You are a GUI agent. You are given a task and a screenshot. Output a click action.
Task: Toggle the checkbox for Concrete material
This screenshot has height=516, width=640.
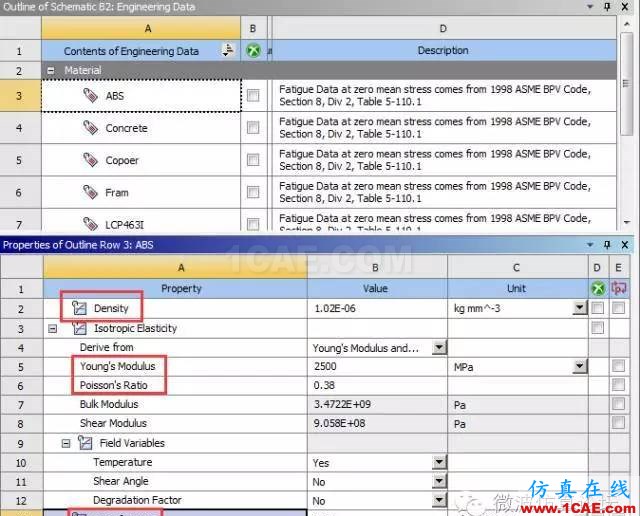point(253,128)
